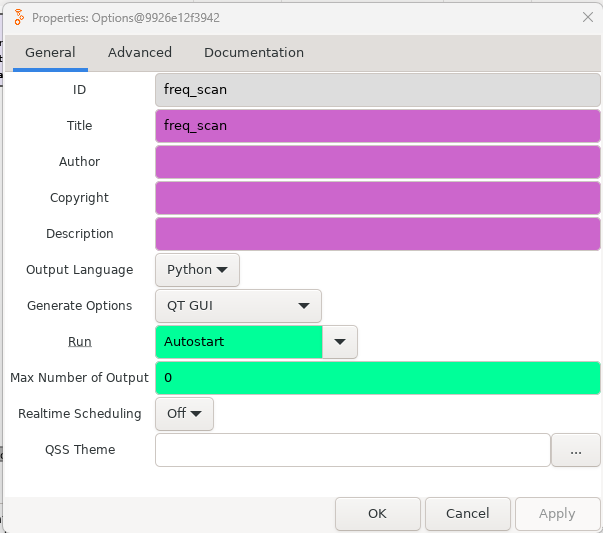
Task: Click the Title input field
Action: point(378,126)
